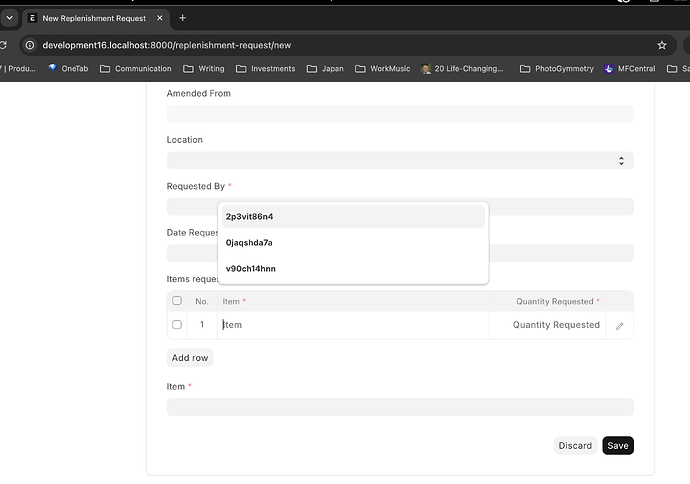Tick the select-all rows checkbox
The width and height of the screenshot is (690, 484).
(177, 301)
